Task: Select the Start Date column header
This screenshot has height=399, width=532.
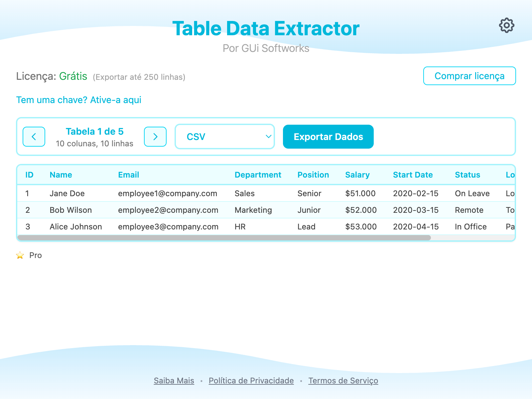Action: tap(413, 175)
